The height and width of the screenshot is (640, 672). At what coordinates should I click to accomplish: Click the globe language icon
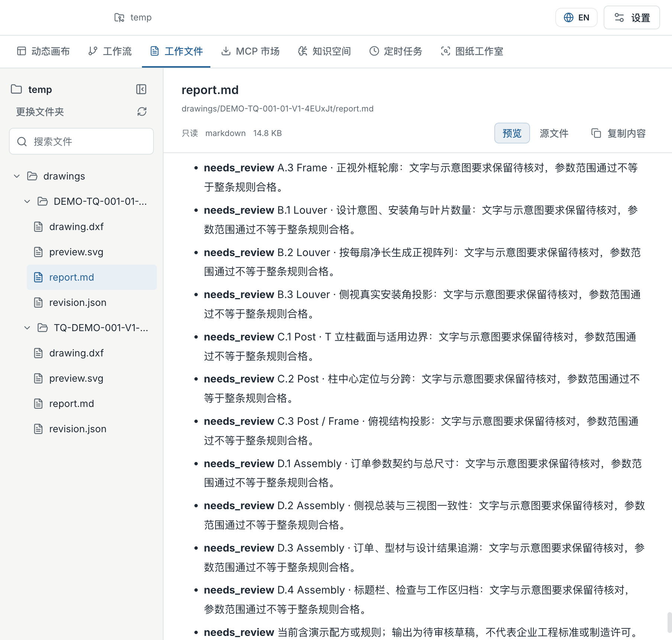point(569,17)
